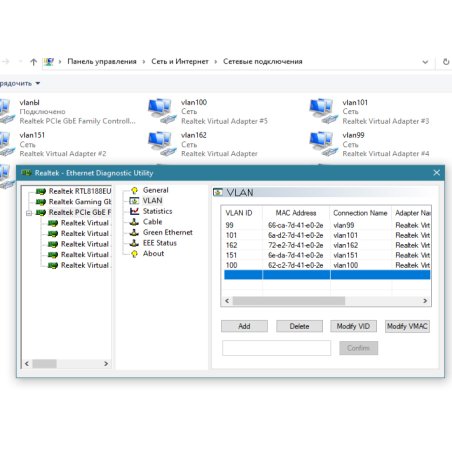Click the adapter tree scrollbar thumb
The width and height of the screenshot is (452, 452).
coord(44,364)
